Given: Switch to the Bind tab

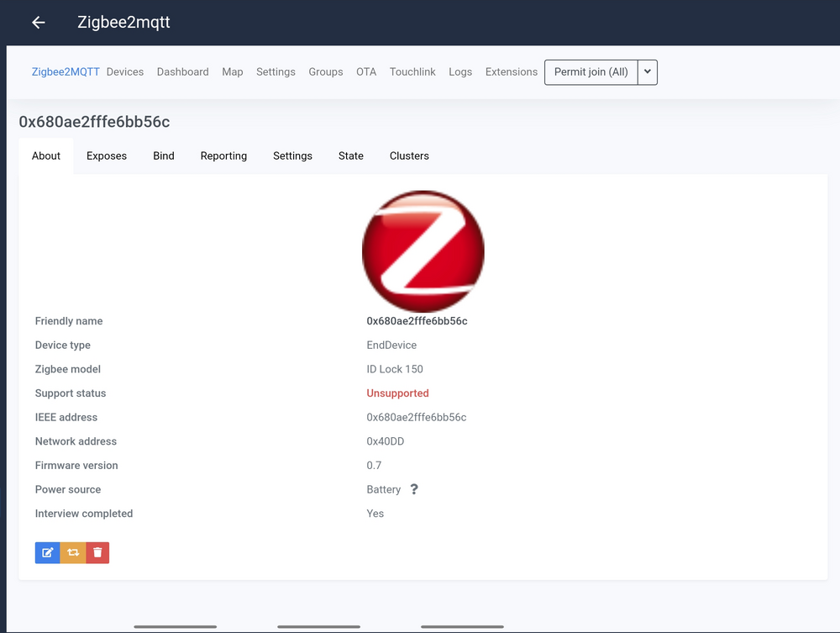Looking at the screenshot, I should click(164, 156).
